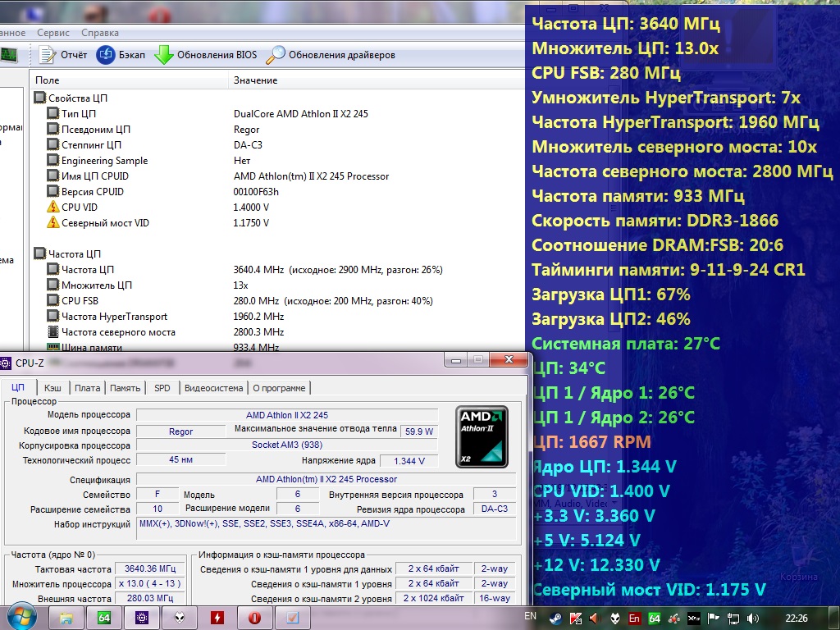840x630 pixels.
Task: Click the CPU-Z title bar icon
Action: pyautogui.click(x=6, y=363)
